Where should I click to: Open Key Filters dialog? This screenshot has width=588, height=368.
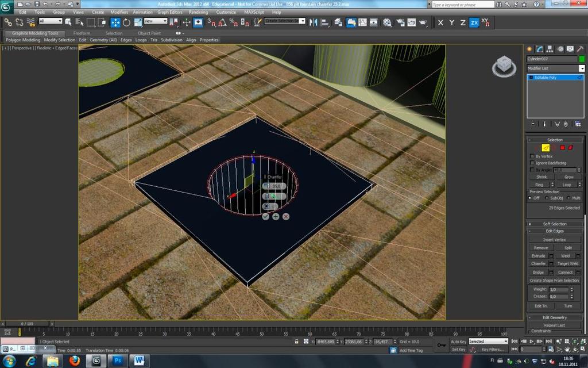(x=493, y=350)
